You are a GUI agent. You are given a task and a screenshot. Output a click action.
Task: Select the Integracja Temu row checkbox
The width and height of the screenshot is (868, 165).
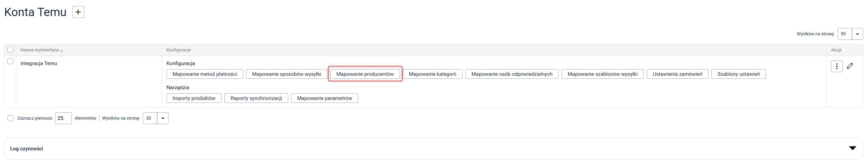pos(10,61)
